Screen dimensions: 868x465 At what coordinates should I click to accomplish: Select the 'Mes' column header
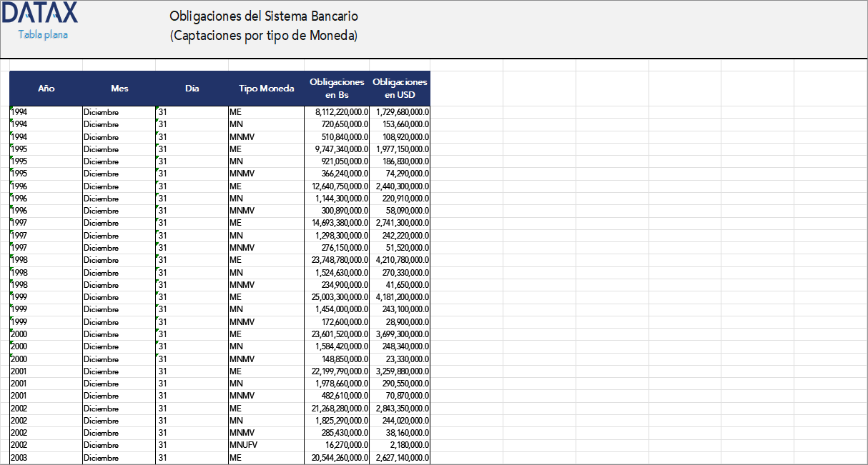119,89
